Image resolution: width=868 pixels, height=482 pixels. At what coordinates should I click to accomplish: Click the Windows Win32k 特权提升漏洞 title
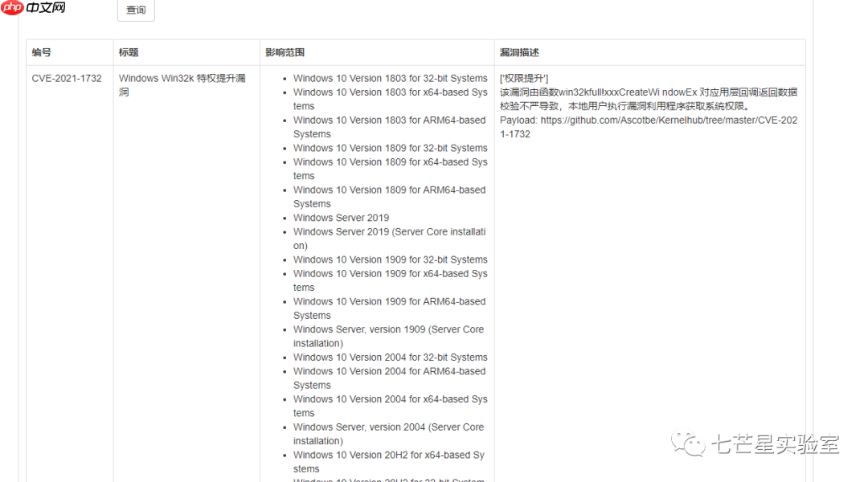click(182, 84)
